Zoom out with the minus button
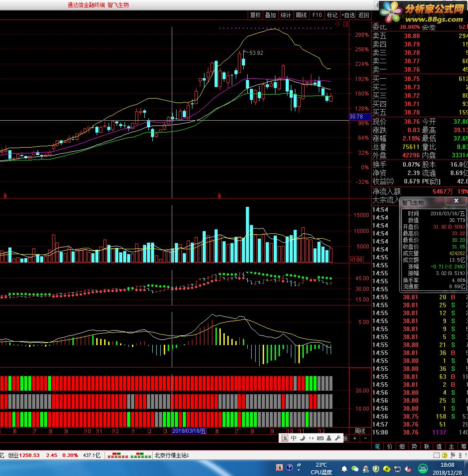The width and height of the screenshot is (468, 476). [x=366, y=438]
